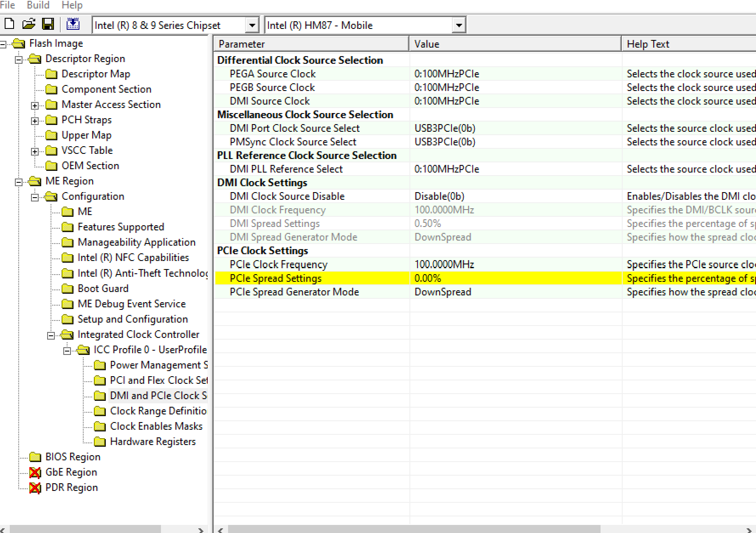Select the Features Supported folder icon
The height and width of the screenshot is (533, 756).
tap(68, 227)
